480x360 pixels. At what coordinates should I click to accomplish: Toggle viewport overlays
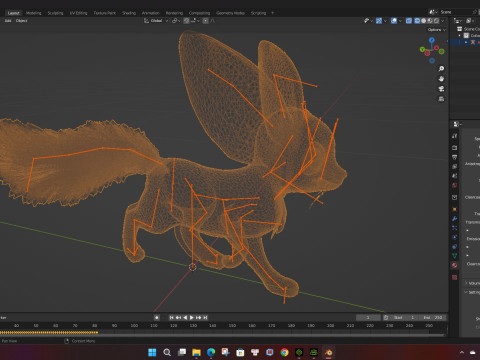394,21
